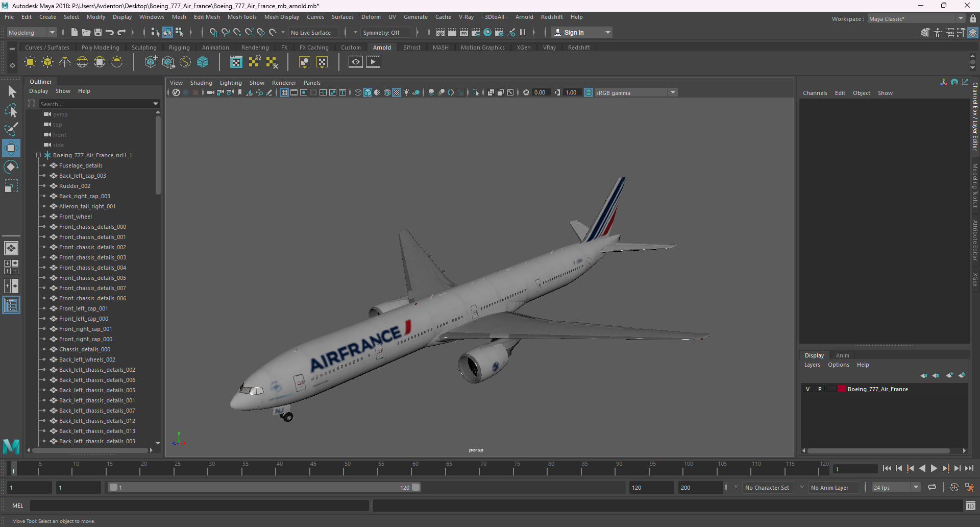Activate the Move tool

pyautogui.click(x=11, y=148)
